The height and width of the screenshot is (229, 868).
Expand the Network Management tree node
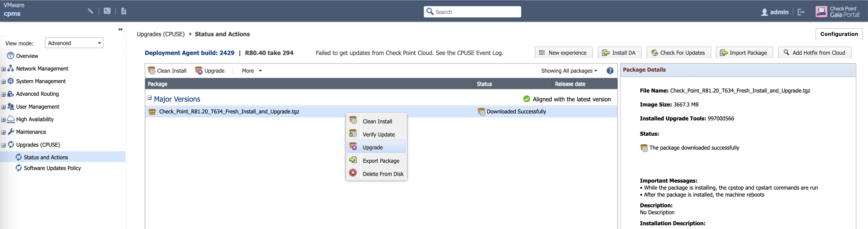click(x=3, y=69)
